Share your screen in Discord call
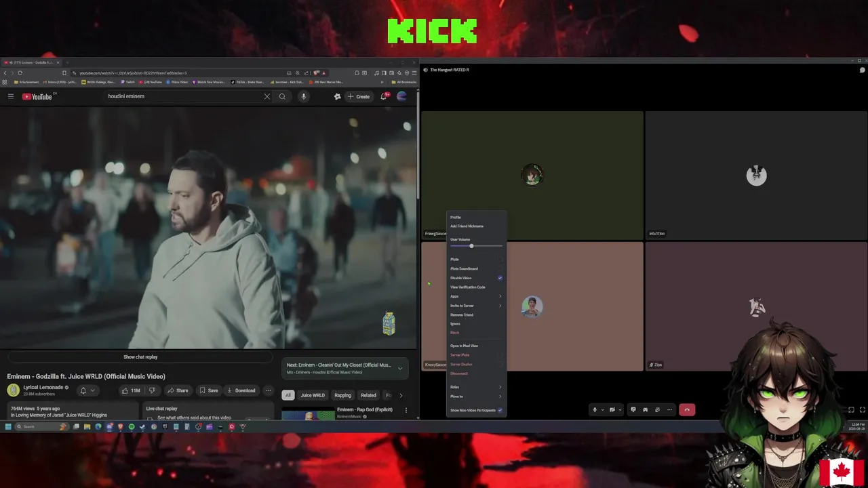The image size is (868, 488). click(633, 409)
